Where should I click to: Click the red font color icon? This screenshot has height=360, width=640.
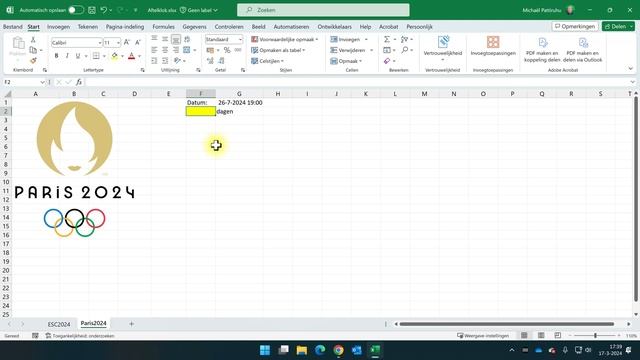(x=131, y=56)
